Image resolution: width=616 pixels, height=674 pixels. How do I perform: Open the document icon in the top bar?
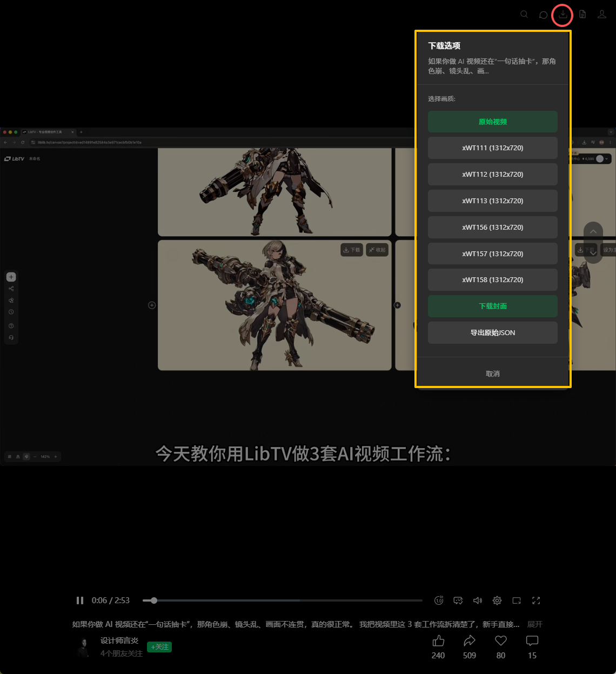pyautogui.click(x=582, y=15)
